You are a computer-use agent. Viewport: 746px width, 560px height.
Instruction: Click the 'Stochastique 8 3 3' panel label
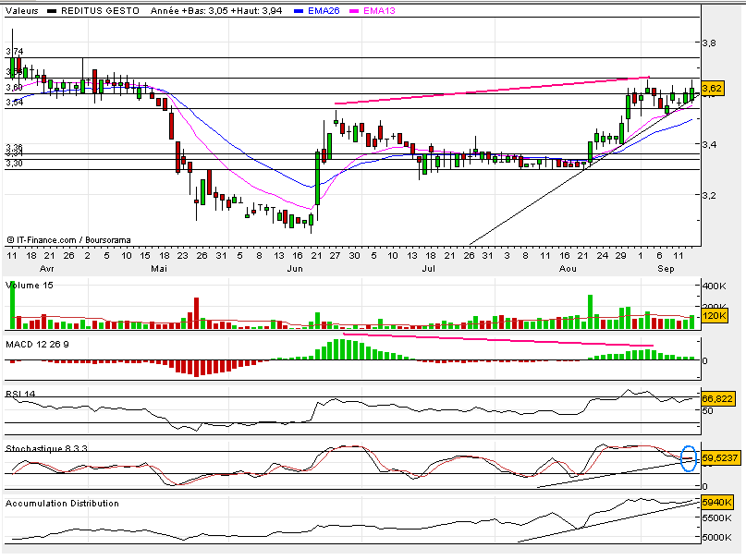pos(46,448)
